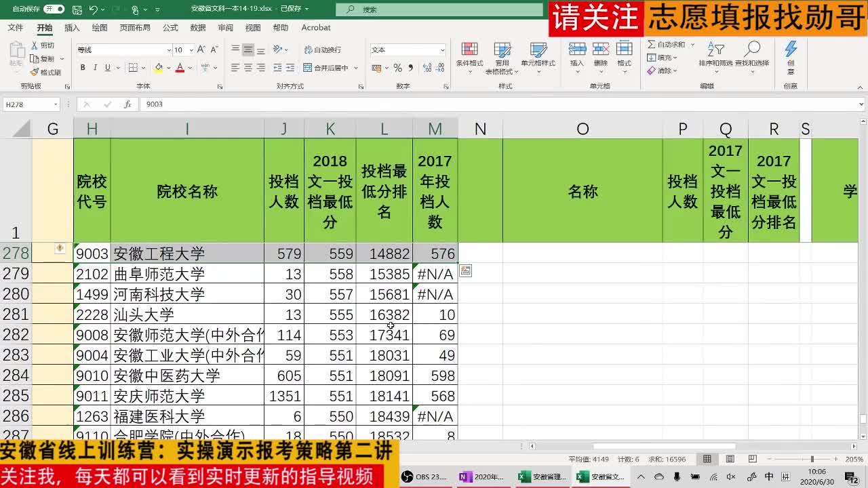Click the search box in title bar
Screen dimensions: 868x488
click(439, 9)
